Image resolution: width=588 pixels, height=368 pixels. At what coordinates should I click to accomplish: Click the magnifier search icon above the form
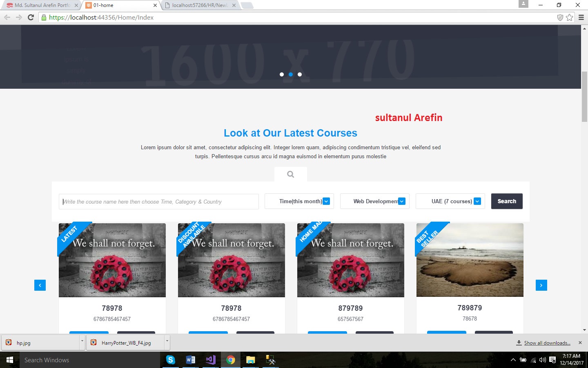290,175
